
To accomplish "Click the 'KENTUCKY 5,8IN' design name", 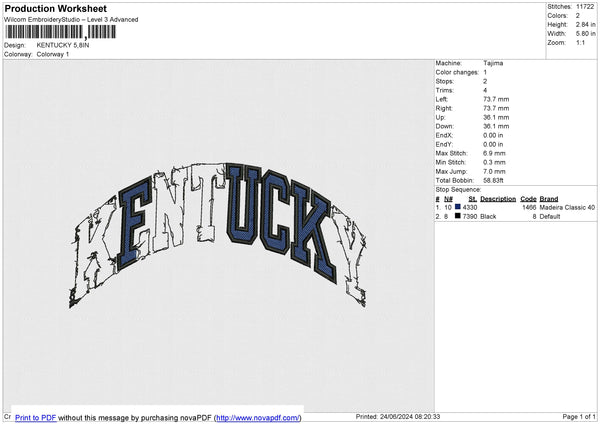I will (x=63, y=45).
